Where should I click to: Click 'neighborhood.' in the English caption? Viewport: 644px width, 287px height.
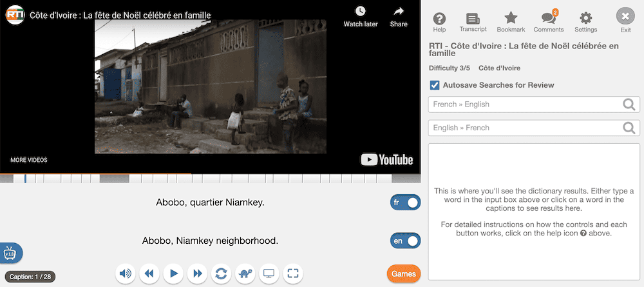pos(247,241)
